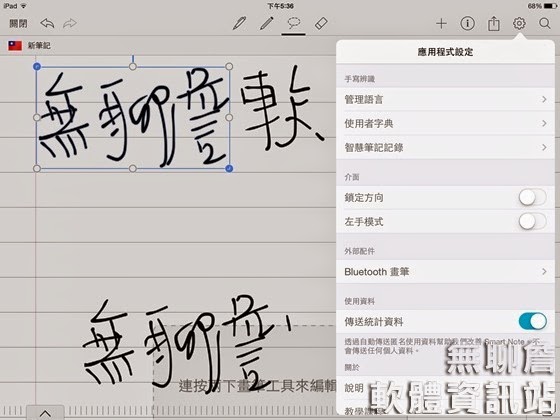Open search with magnifier icon
The height and width of the screenshot is (420, 560).
point(545,24)
